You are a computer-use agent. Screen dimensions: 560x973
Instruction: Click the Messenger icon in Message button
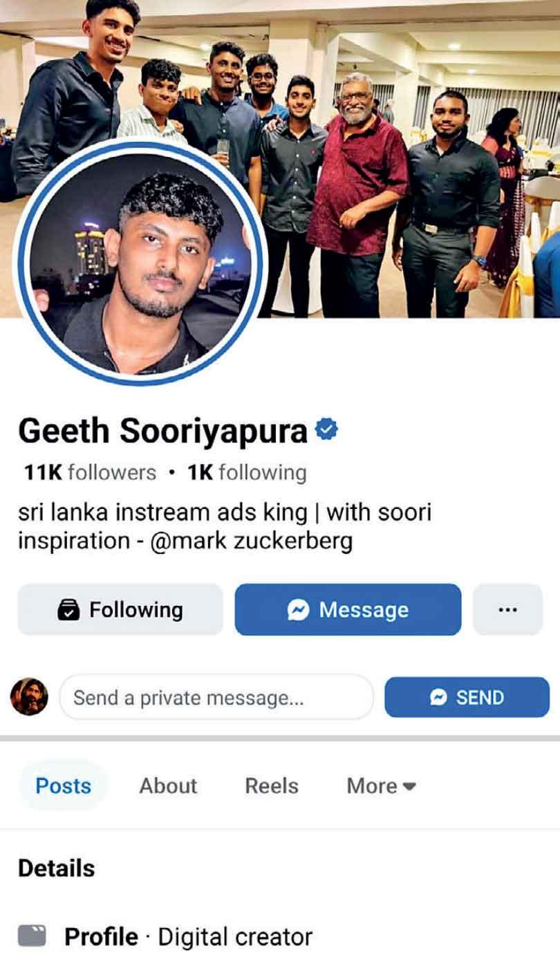(x=298, y=609)
